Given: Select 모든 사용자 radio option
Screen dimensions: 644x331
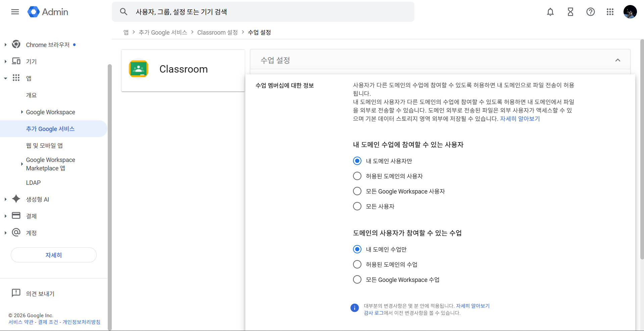Looking at the screenshot, I should tap(357, 206).
